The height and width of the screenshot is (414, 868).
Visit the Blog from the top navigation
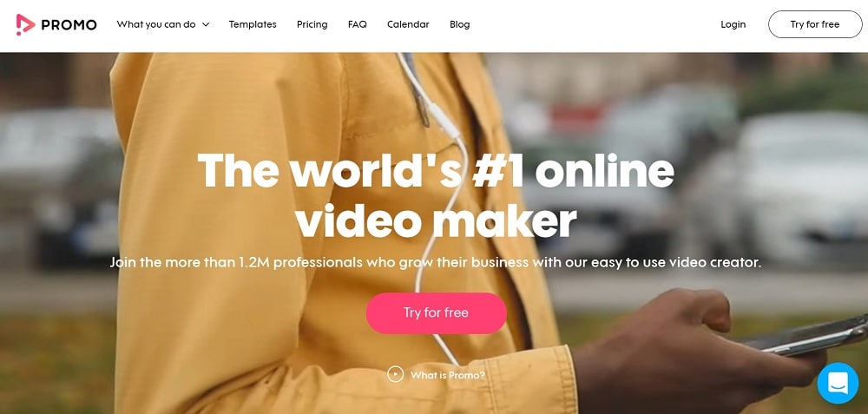coord(459,24)
